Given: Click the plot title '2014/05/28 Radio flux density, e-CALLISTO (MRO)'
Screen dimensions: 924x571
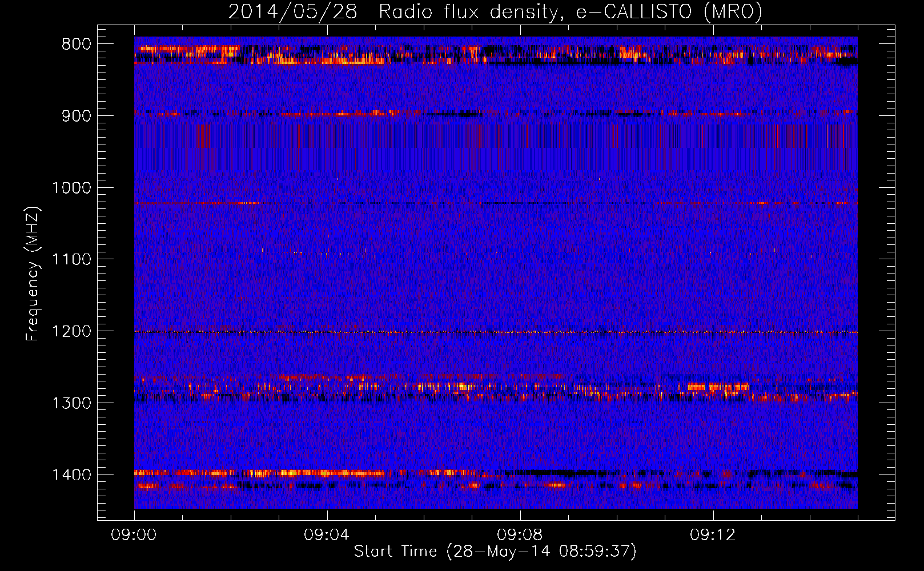Looking at the screenshot, I should [495, 11].
